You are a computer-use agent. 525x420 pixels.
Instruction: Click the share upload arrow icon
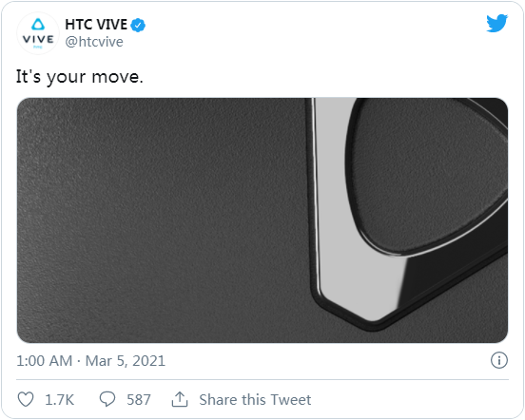[x=180, y=399]
